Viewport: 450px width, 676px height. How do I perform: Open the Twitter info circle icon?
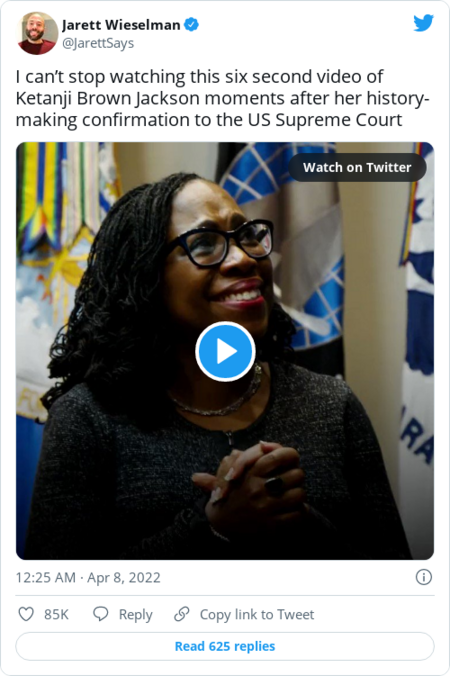[x=424, y=577]
